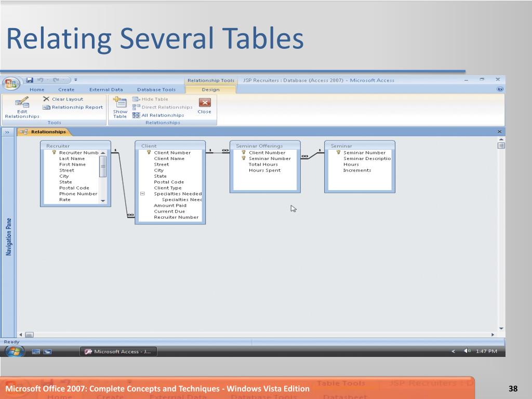
Task: Select the Client table title bar
Action: pyautogui.click(x=170, y=145)
